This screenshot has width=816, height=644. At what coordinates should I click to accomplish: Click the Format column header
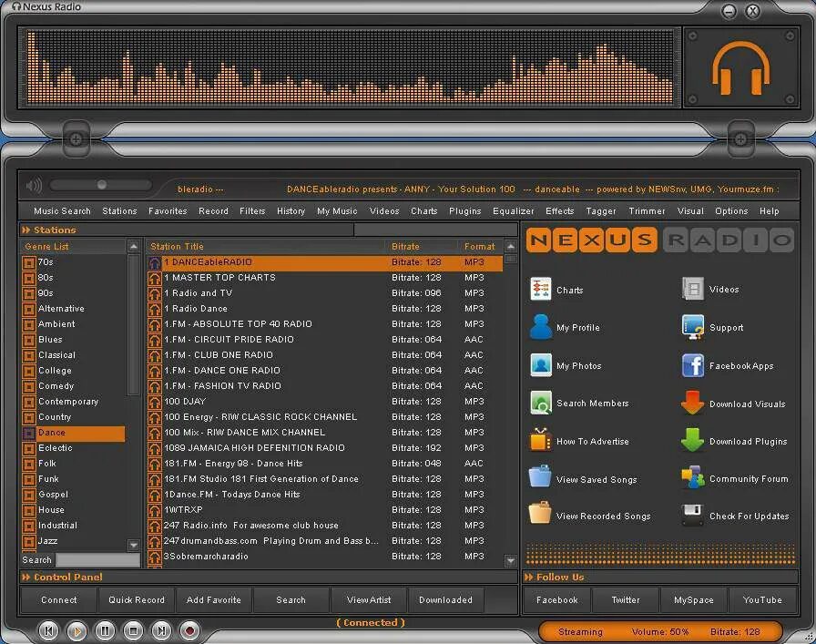pyautogui.click(x=481, y=246)
